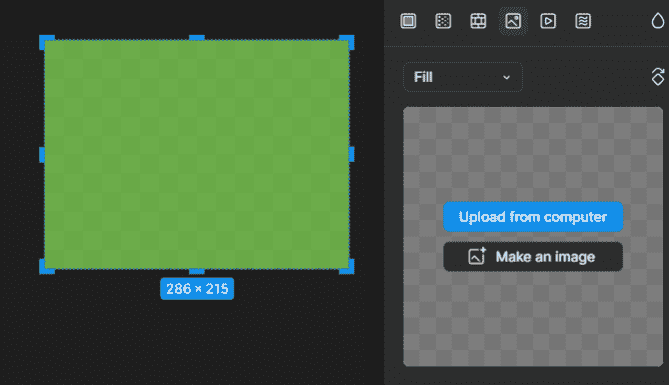The height and width of the screenshot is (385, 669).
Task: Open the Fill scale mode dropdown
Action: [463, 77]
